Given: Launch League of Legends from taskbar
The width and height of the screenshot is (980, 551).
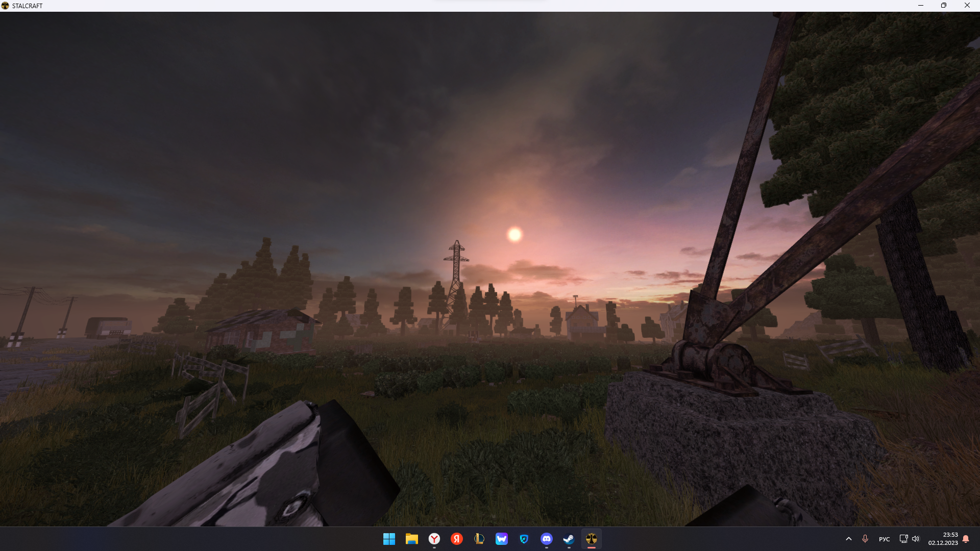Looking at the screenshot, I should [479, 539].
